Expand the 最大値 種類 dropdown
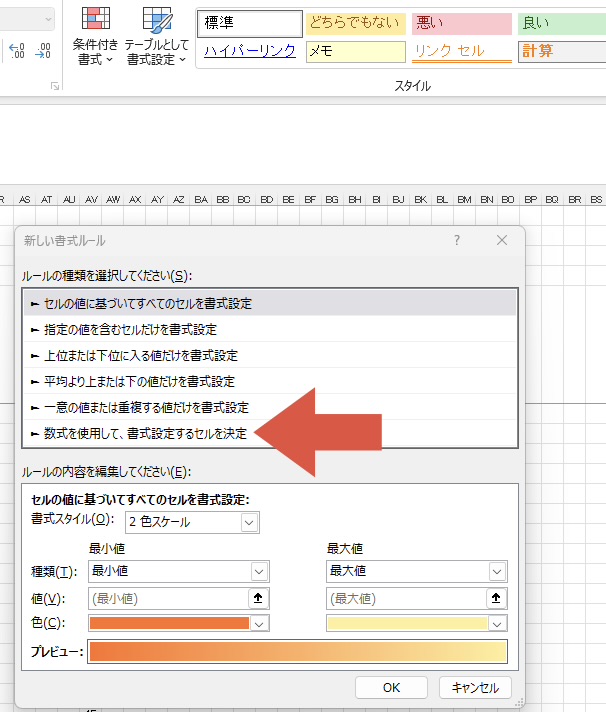606x712 pixels. click(417, 571)
